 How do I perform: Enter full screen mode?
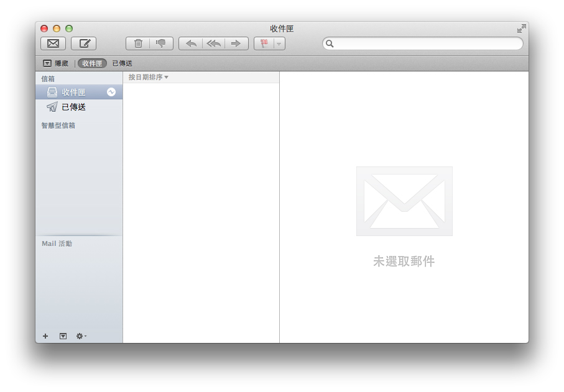point(521,29)
